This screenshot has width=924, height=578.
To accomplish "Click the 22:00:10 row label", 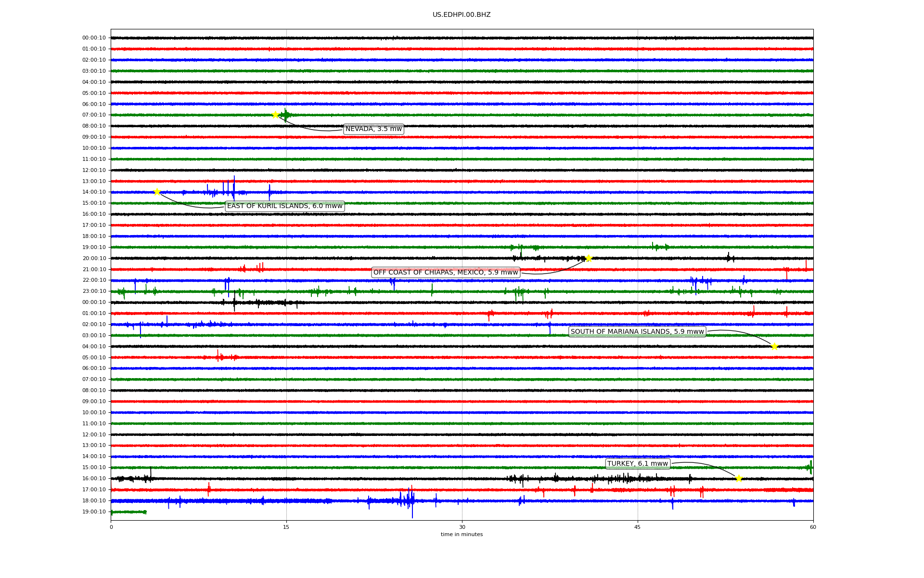I will pyautogui.click(x=94, y=280).
